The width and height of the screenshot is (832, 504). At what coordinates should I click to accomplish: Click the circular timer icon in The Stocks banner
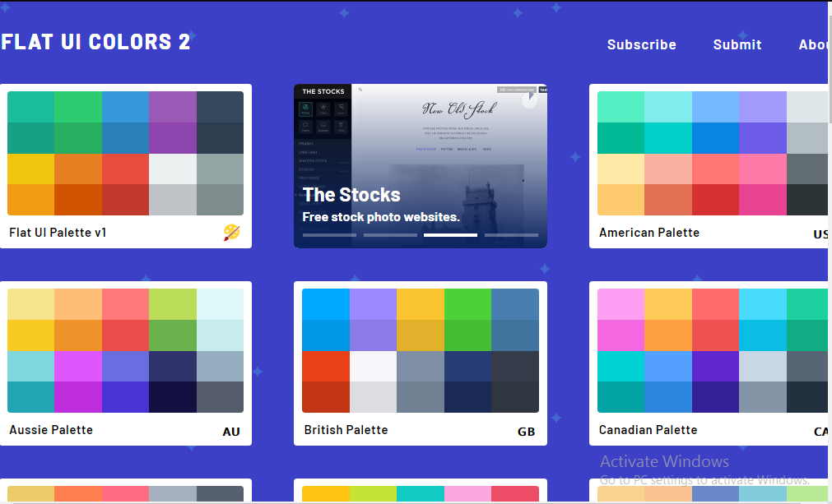[x=529, y=99]
